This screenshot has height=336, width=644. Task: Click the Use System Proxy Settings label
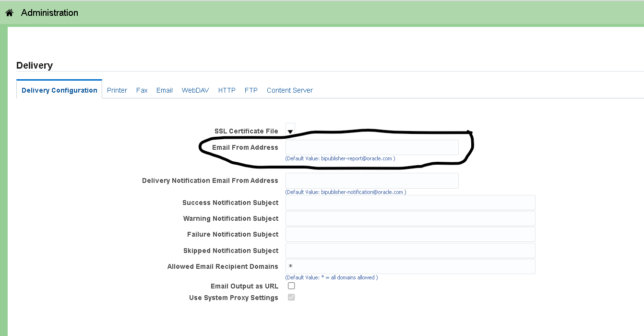point(234,298)
